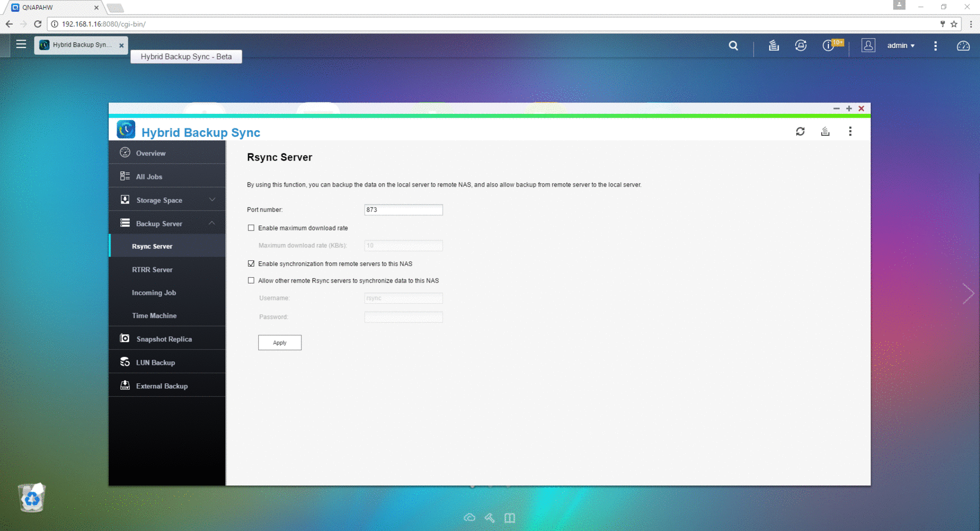This screenshot has height=531, width=980.
Task: Click the QTS desktop search magnifier icon
Action: [733, 46]
